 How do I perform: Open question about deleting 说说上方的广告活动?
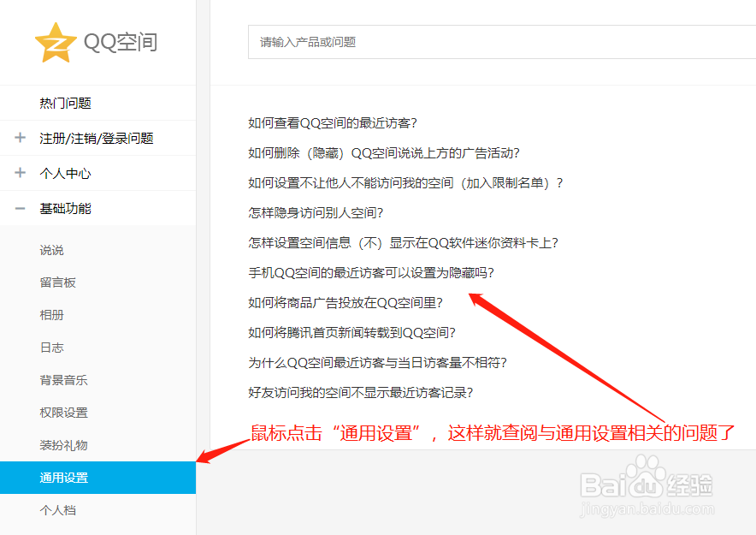coord(384,153)
